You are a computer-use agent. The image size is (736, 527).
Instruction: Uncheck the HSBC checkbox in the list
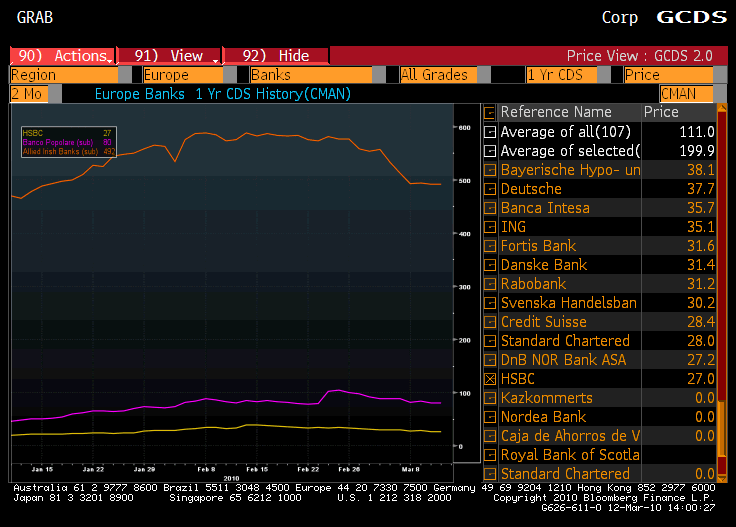(490, 379)
